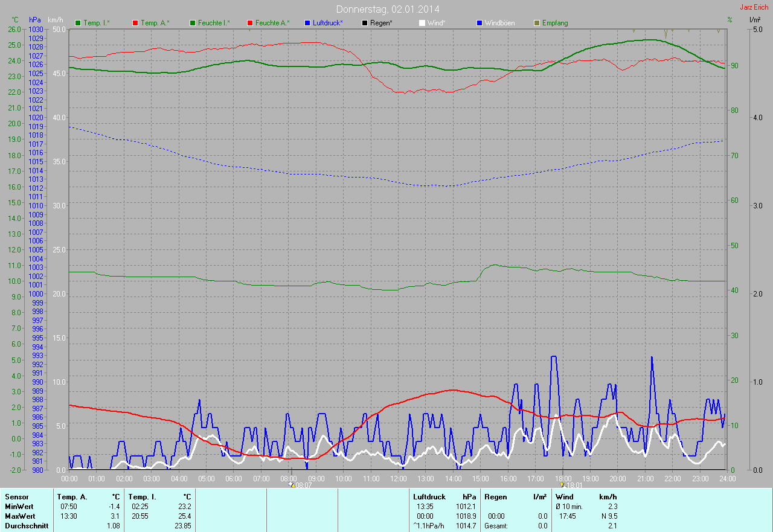Select the Temp. A. column header
This screenshot has height=532, width=773.
(x=72, y=496)
